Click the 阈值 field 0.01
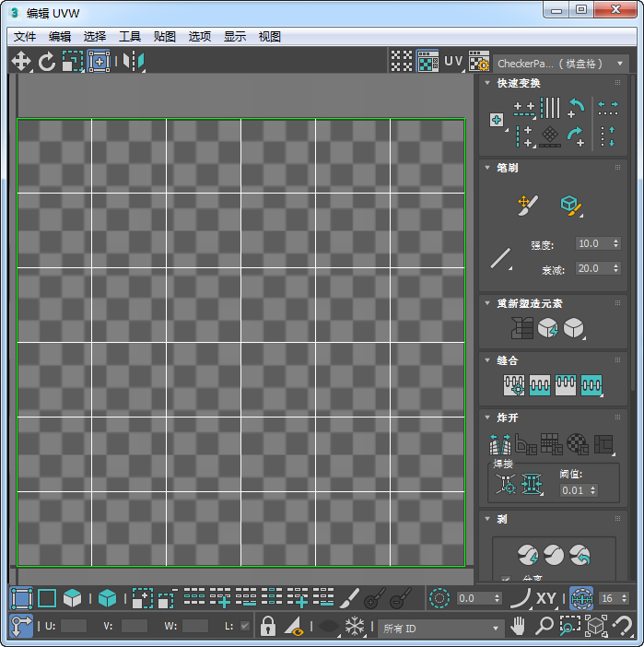Image resolution: width=644 pixels, height=647 pixels. click(575, 490)
